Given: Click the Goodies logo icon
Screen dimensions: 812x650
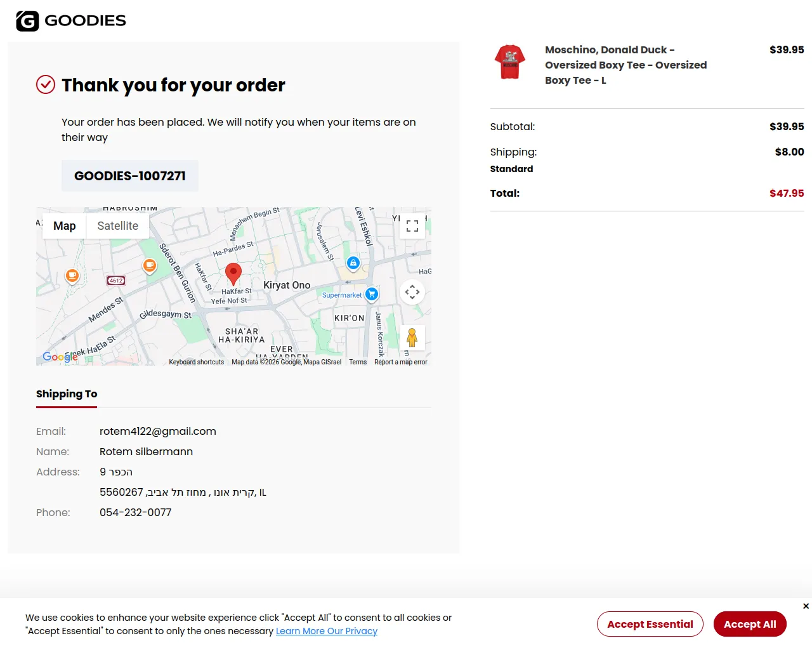Looking at the screenshot, I should (x=27, y=21).
